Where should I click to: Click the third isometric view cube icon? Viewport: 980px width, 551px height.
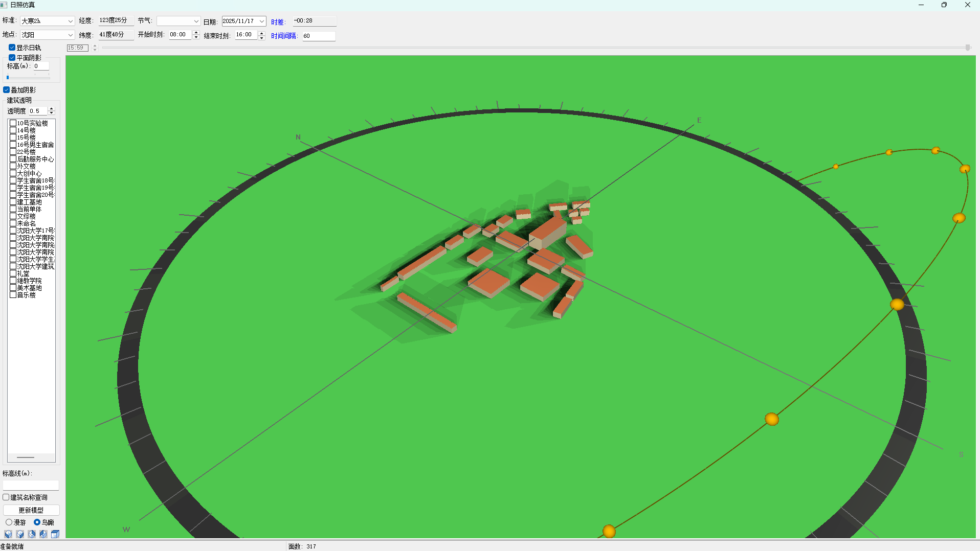tap(32, 534)
